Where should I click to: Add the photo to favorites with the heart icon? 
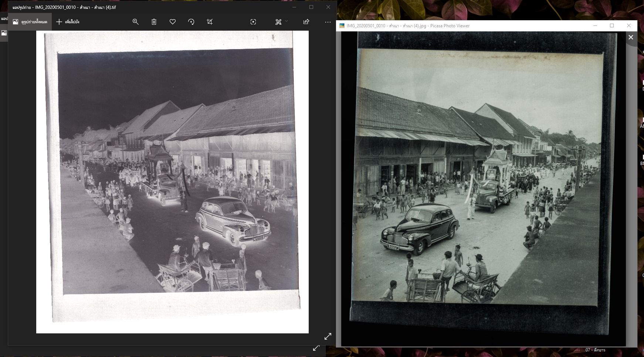[173, 22]
